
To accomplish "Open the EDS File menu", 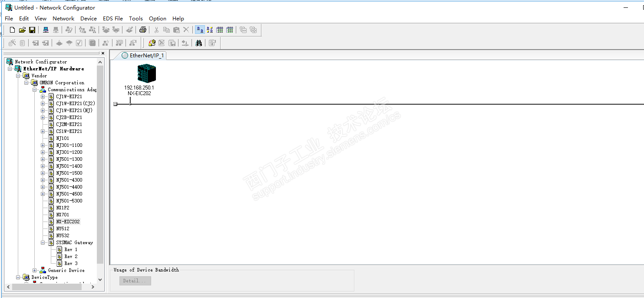I will pos(113,19).
